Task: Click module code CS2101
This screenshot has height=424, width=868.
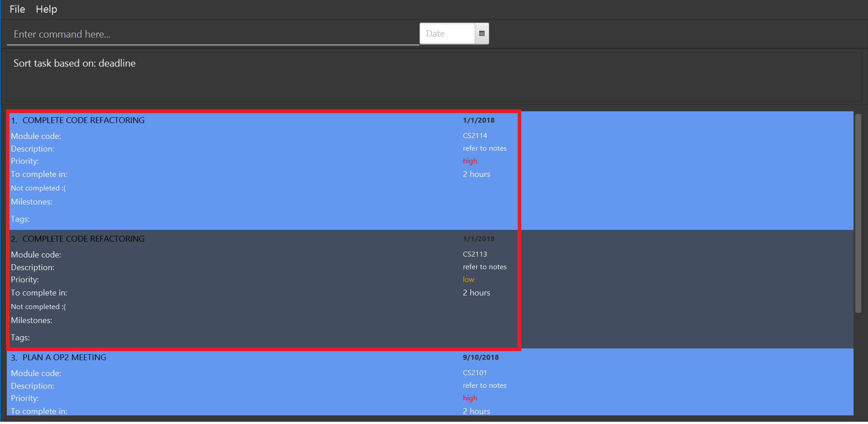Action: [475, 373]
